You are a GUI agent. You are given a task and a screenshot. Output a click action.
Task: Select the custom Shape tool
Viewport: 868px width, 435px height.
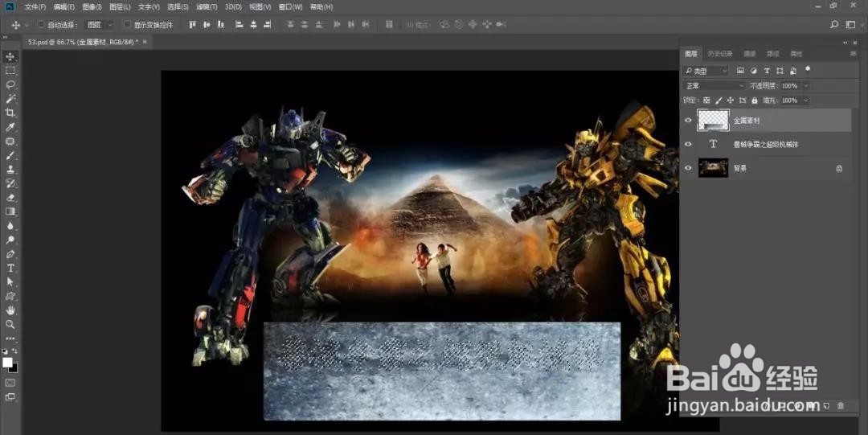[x=10, y=297]
